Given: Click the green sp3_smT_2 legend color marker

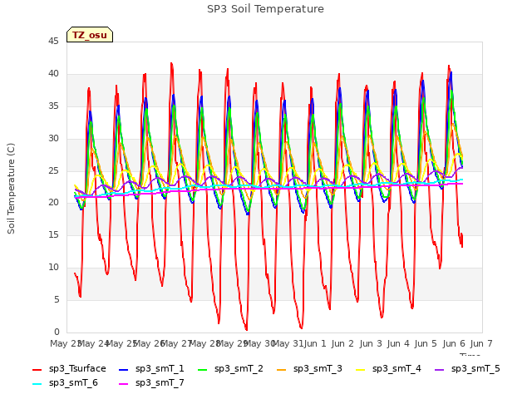Looking at the screenshot, I should pyautogui.click(x=203, y=369).
